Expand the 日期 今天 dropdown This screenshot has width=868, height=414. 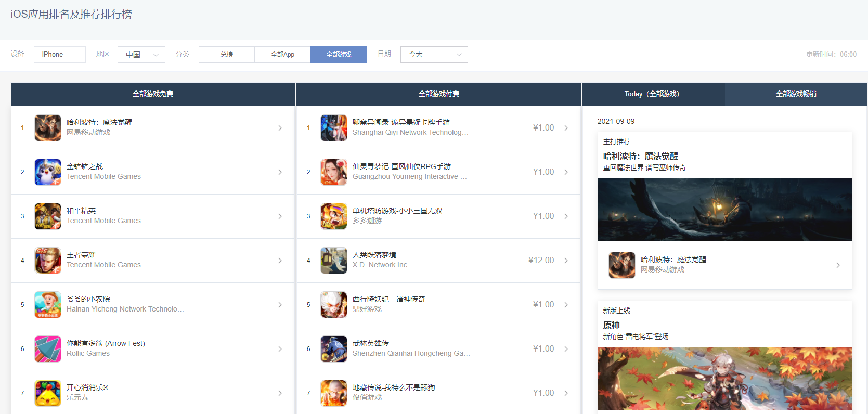click(434, 55)
